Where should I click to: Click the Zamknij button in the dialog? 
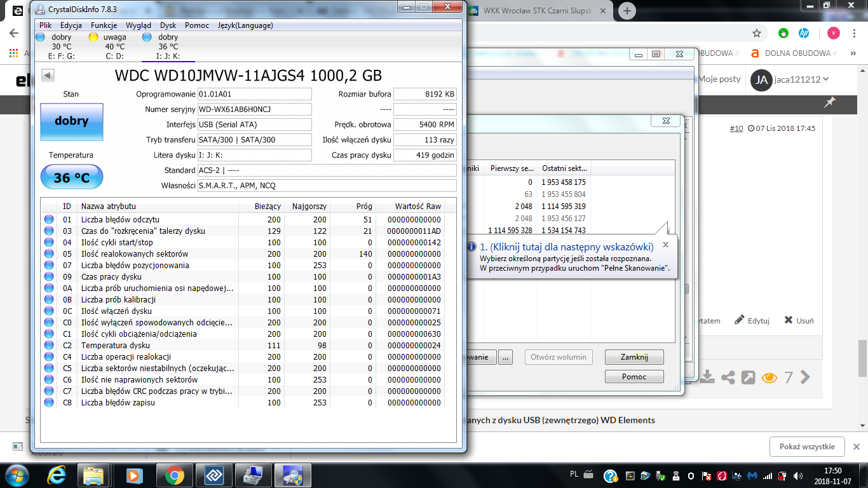point(634,357)
